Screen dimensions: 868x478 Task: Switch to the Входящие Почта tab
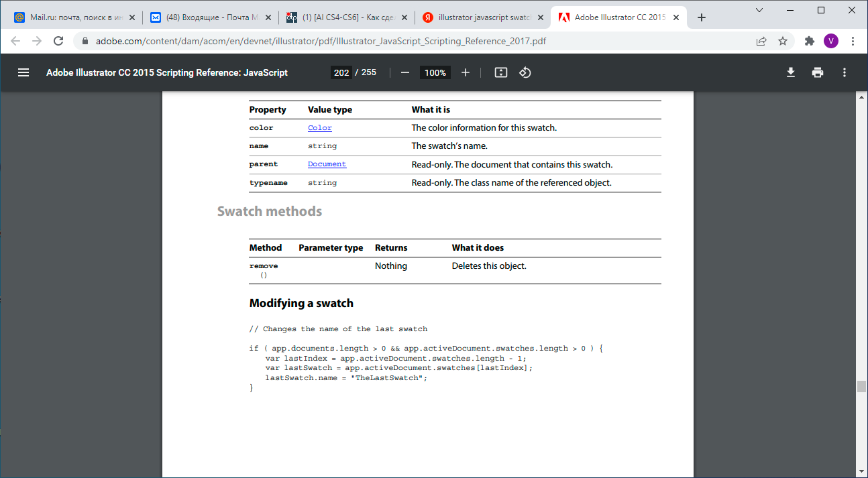click(x=209, y=17)
